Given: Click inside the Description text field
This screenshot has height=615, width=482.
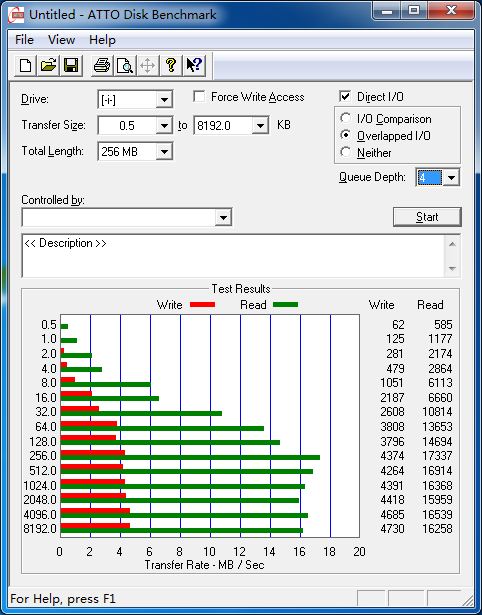Looking at the screenshot, I should pyautogui.click(x=233, y=256).
